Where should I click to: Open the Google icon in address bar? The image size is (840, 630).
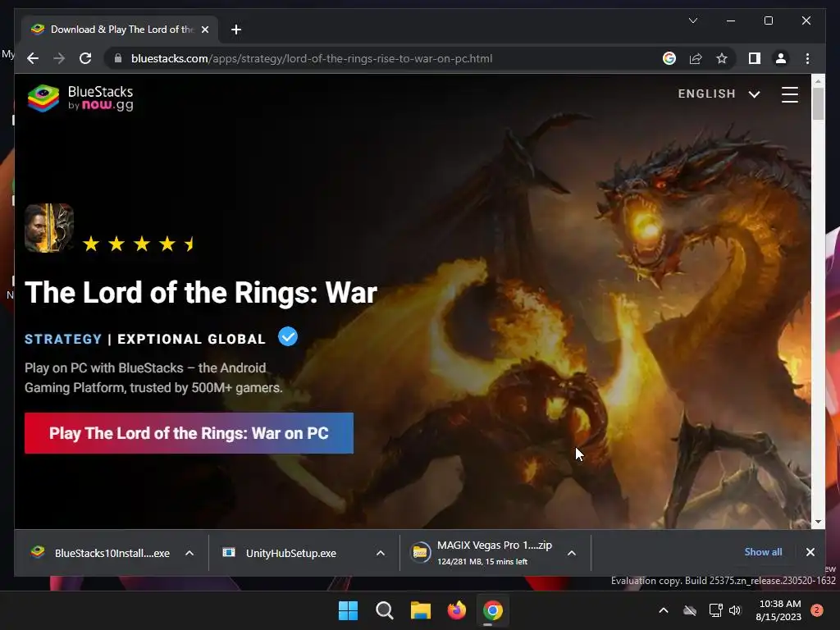click(669, 58)
